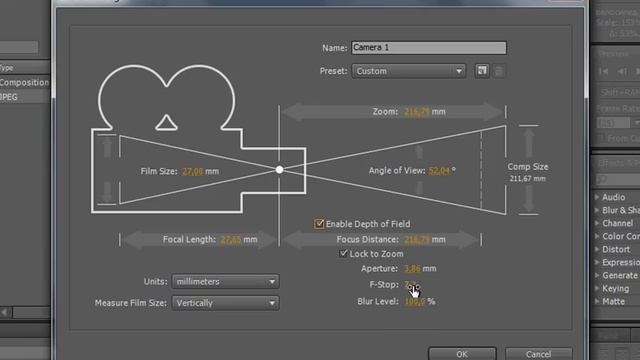Expand the Blur & Sharpen effects category
The height and width of the screenshot is (360, 640).
point(597,210)
